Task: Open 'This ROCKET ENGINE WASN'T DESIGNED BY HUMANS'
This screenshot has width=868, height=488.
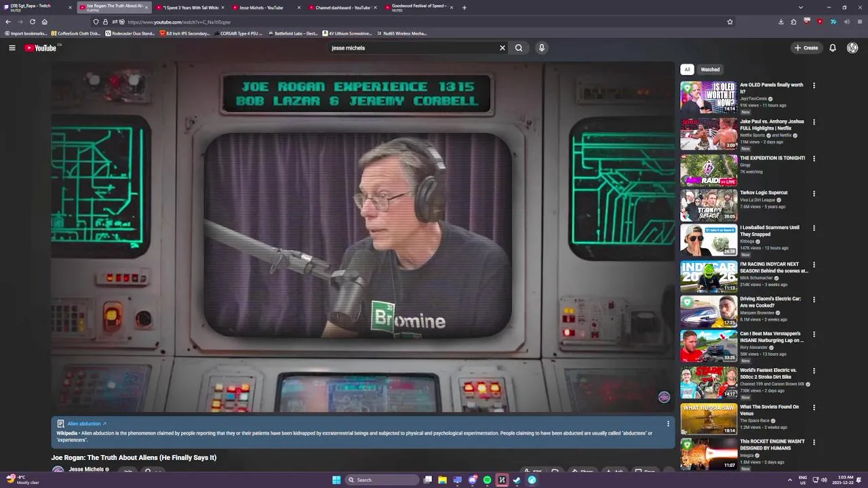Action: pos(772,445)
